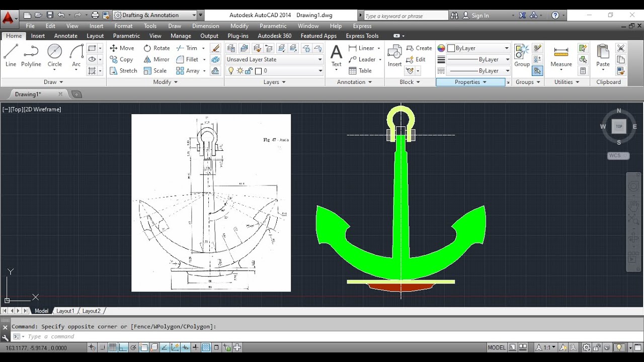Activate the Copy command
Image resolution: width=644 pixels, height=362 pixels.
[x=121, y=59]
